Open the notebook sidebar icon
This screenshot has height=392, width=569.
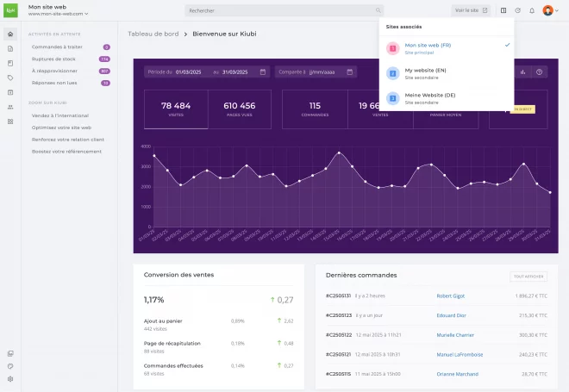point(10,63)
